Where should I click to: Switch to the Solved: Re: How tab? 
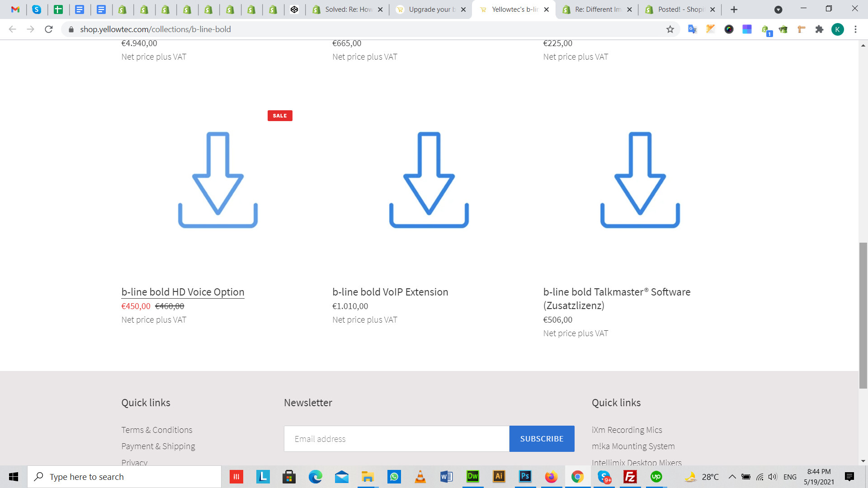(x=348, y=9)
